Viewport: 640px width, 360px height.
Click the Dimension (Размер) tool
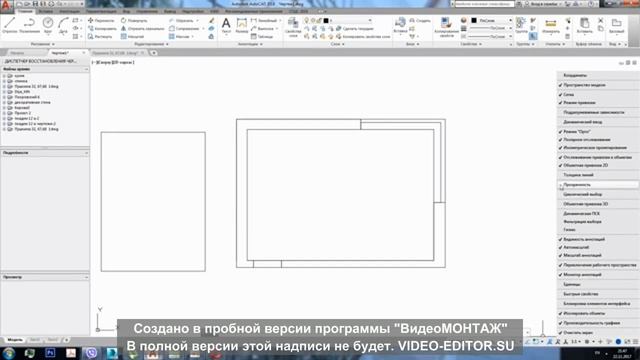[x=242, y=25]
